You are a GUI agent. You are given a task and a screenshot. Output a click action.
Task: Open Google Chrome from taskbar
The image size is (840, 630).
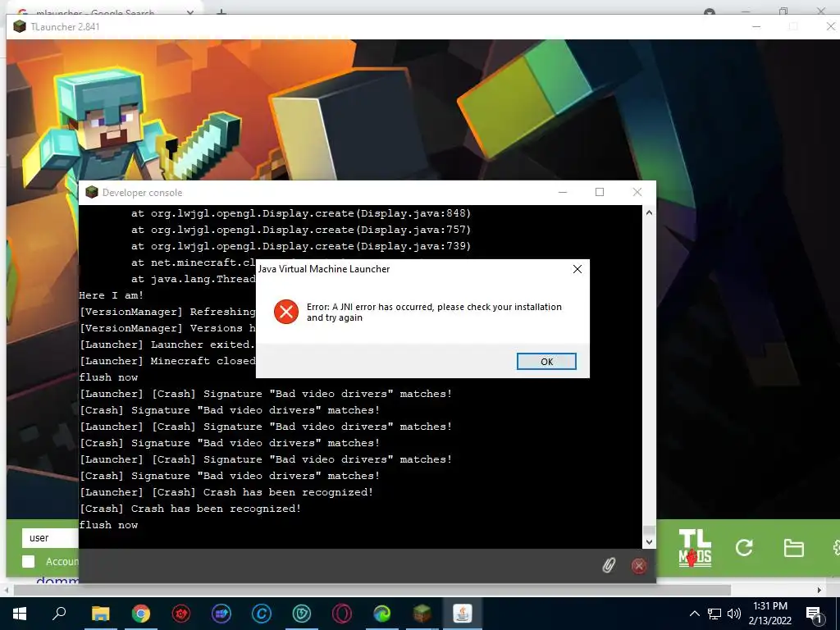[141, 614]
